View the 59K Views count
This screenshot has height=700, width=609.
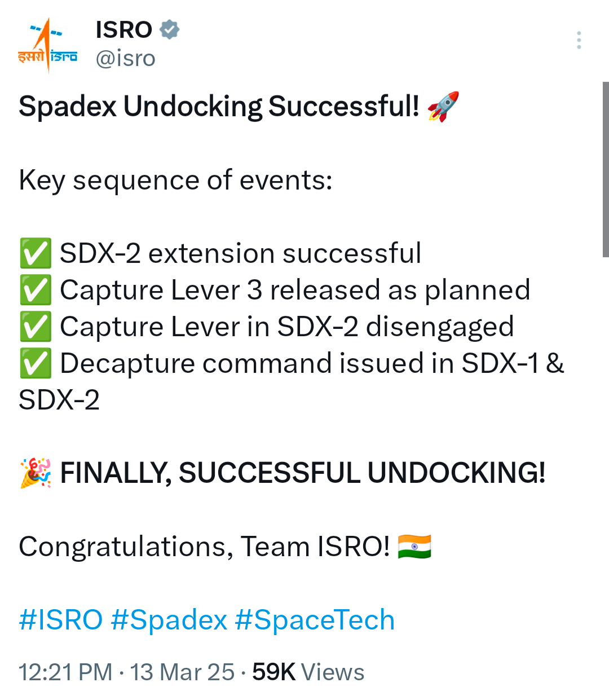pos(308,672)
